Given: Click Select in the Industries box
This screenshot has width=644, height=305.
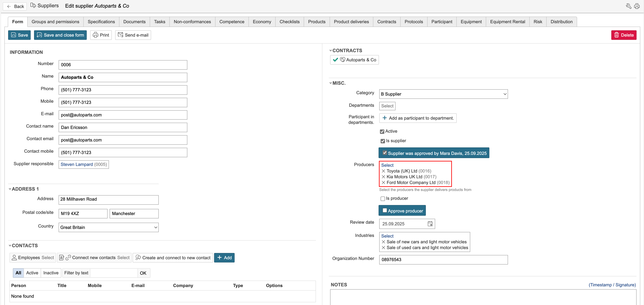Looking at the screenshot, I should (387, 236).
